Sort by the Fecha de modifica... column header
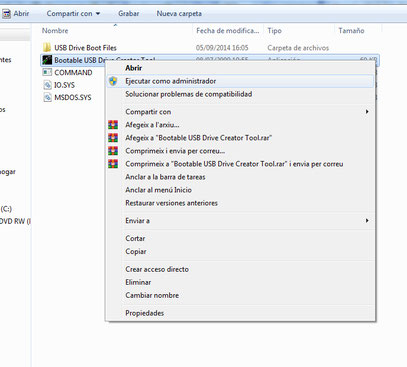Viewport: 407px width, 367px height. click(x=228, y=31)
